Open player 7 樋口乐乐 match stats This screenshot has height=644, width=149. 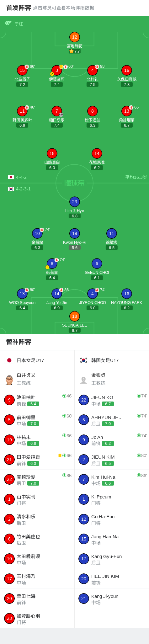point(57,111)
